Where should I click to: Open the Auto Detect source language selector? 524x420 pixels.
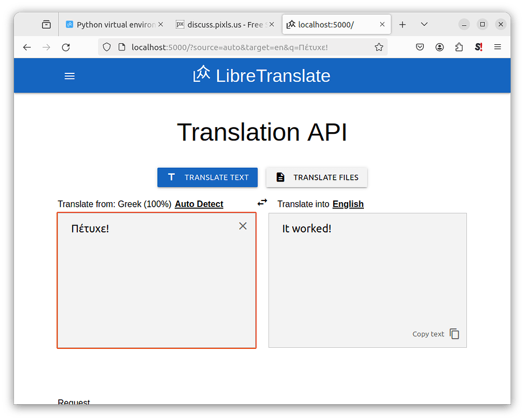coord(199,204)
